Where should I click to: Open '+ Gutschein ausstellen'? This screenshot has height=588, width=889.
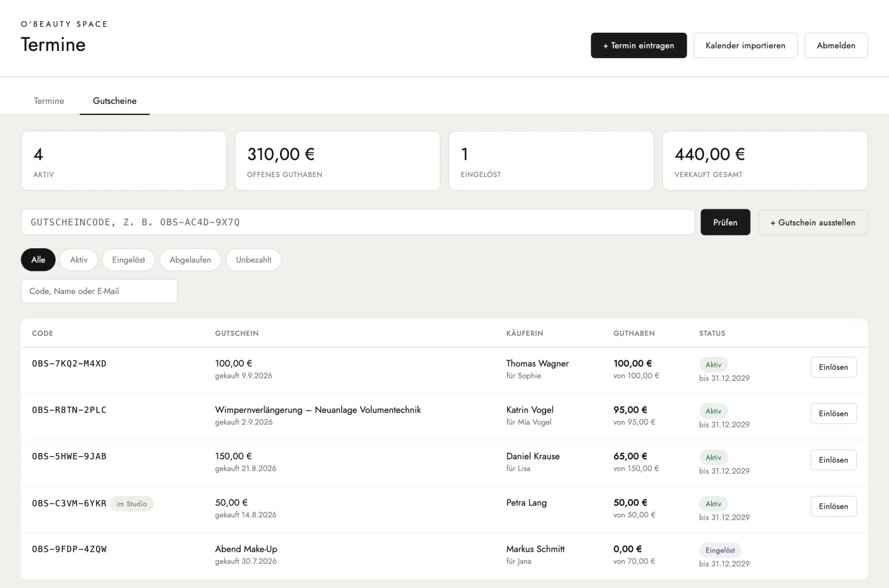point(812,222)
